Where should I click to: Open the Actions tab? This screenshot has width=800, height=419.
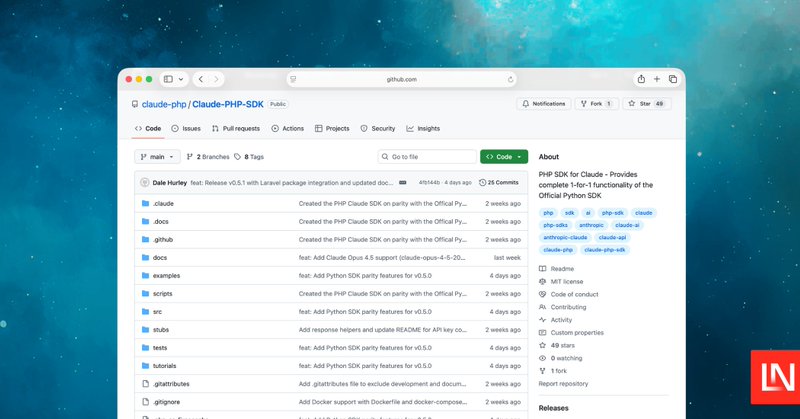[288, 129]
